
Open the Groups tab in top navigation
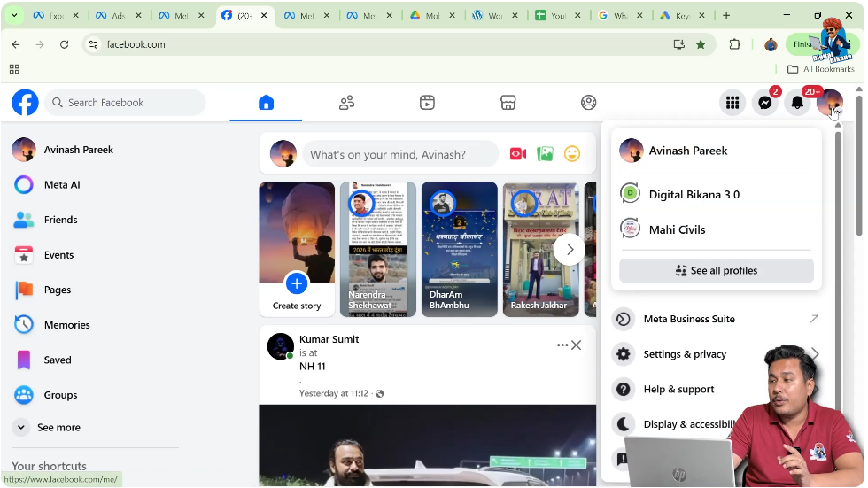pos(588,103)
